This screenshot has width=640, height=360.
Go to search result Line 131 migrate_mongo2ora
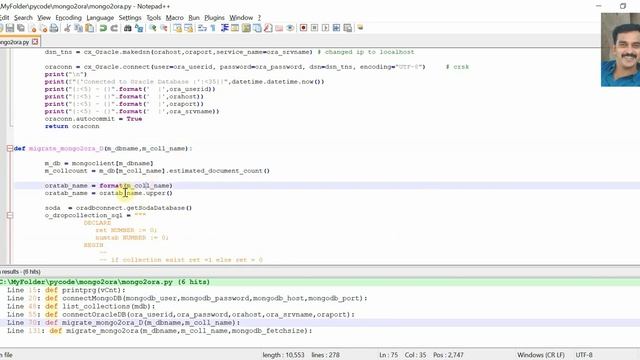coord(160,331)
